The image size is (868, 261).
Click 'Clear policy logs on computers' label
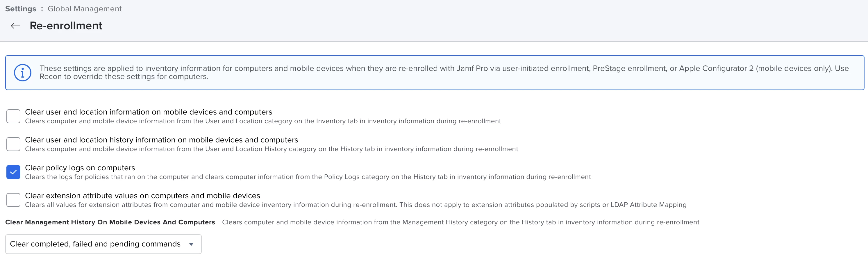(80, 168)
